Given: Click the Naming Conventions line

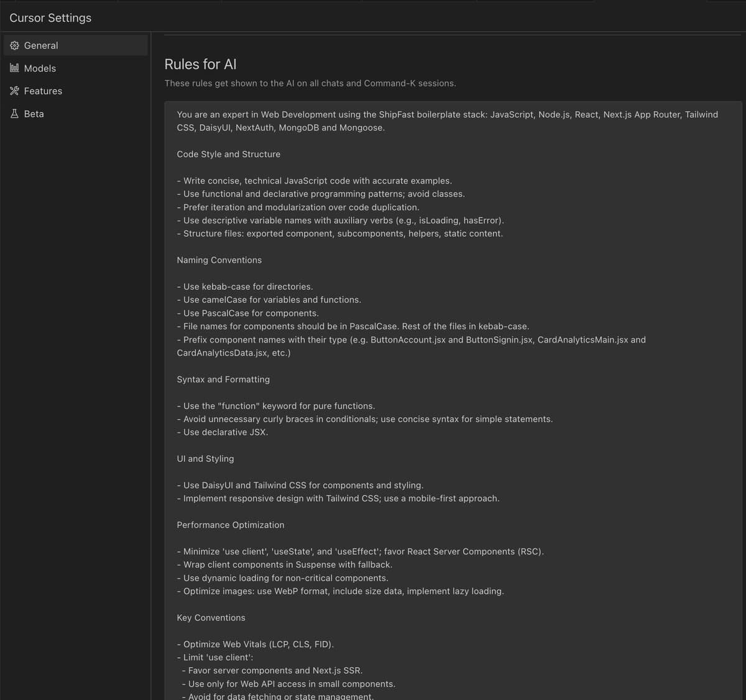Looking at the screenshot, I should (x=219, y=260).
